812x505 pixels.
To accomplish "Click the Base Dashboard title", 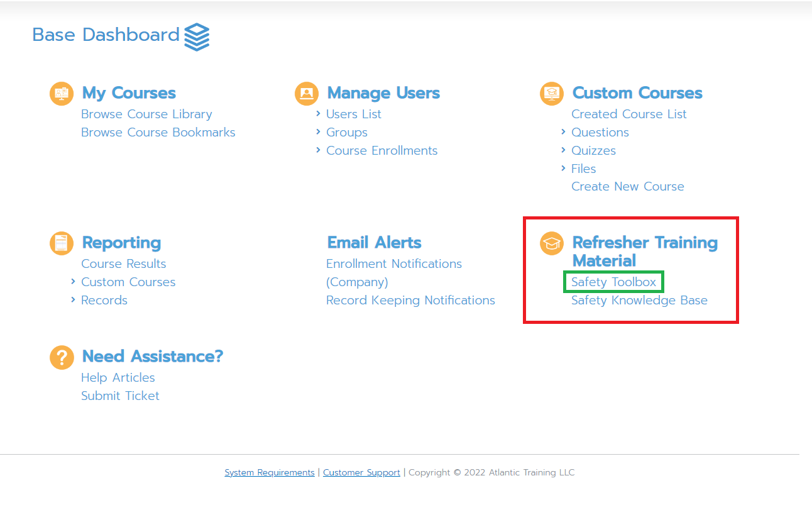I will pos(106,35).
